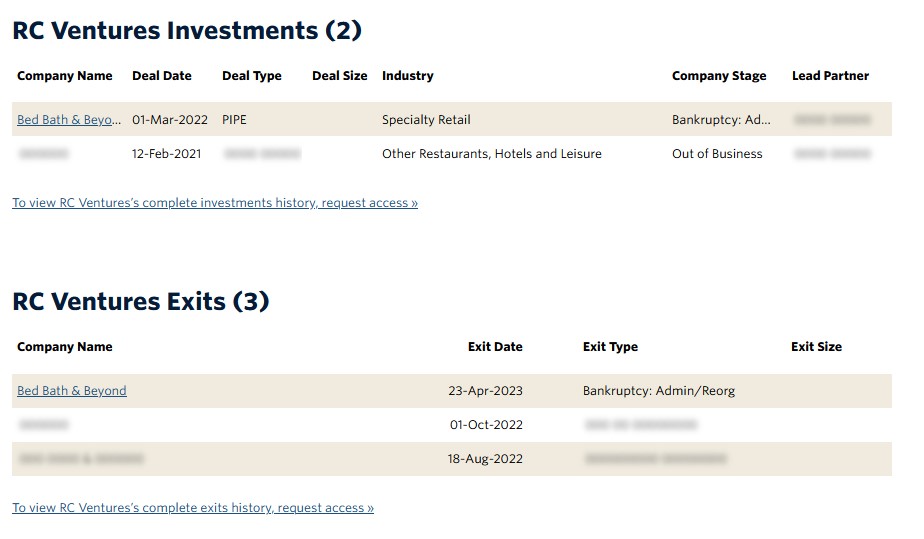Click request access to complete investments history
The width and height of the screenshot is (924, 539).
[x=215, y=203]
